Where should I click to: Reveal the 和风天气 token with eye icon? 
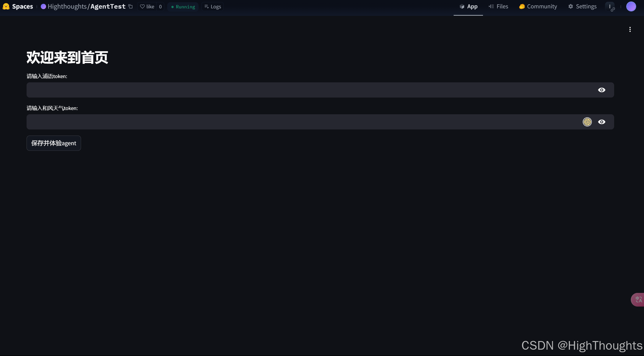tap(601, 122)
